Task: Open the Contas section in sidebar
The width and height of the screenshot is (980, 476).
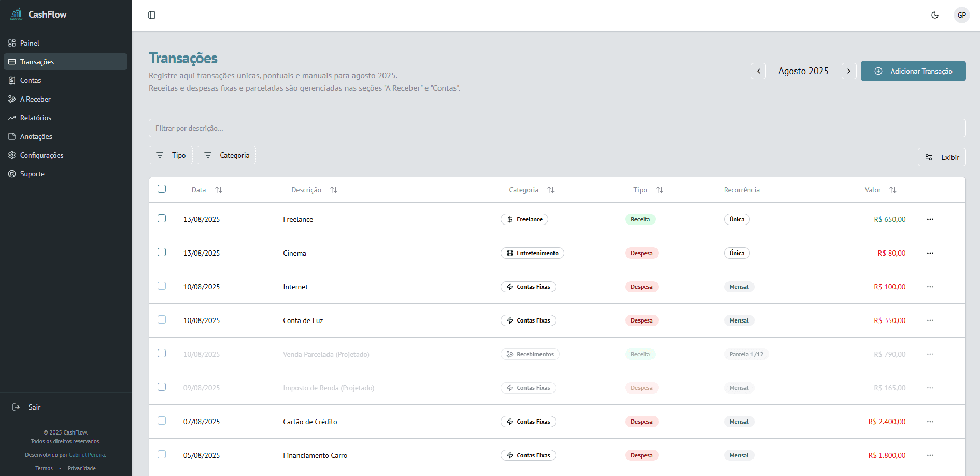Action: pyautogui.click(x=31, y=80)
